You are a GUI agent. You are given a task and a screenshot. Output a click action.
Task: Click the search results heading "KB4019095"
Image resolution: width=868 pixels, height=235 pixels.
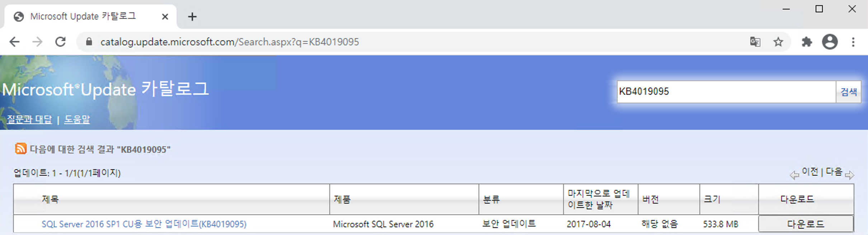(100, 149)
